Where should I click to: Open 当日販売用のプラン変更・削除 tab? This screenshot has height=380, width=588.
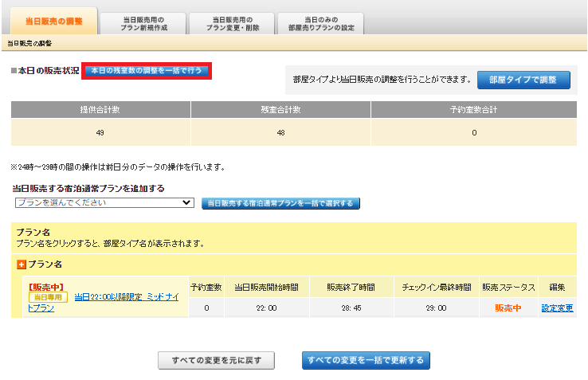click(x=221, y=23)
